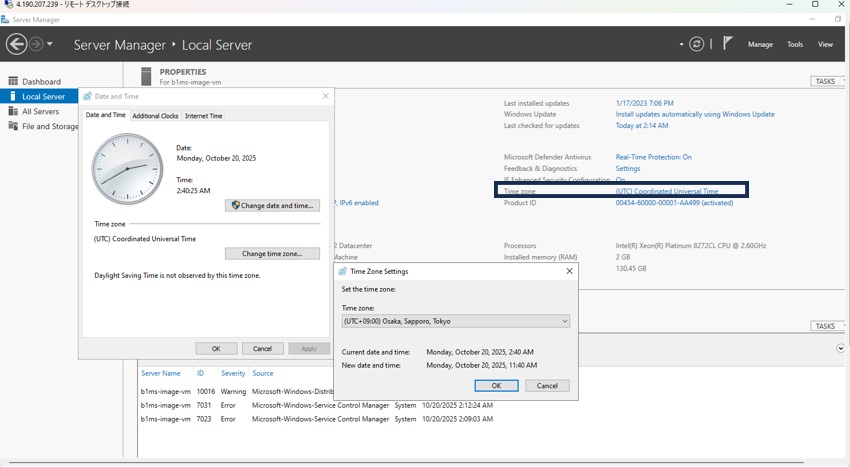Open the notifications flag icon
Viewport: 850px width, 467px height.
point(727,43)
